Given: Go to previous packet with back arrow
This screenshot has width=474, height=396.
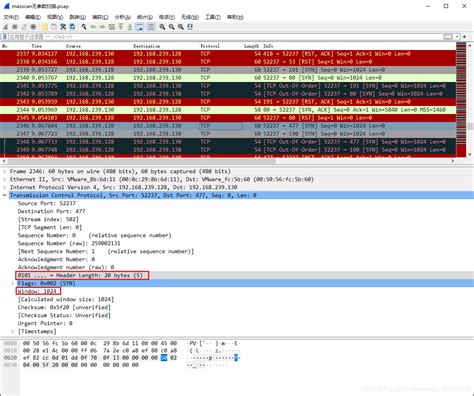Looking at the screenshot, I should [x=93, y=27].
